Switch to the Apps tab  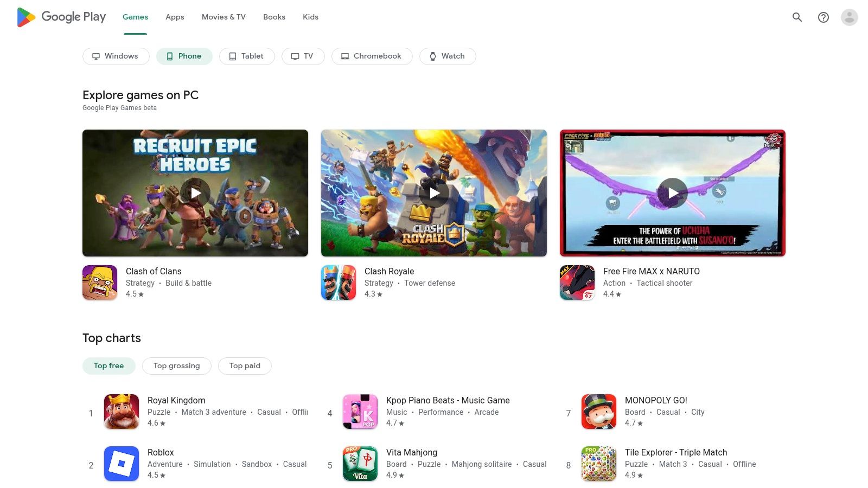pyautogui.click(x=174, y=17)
